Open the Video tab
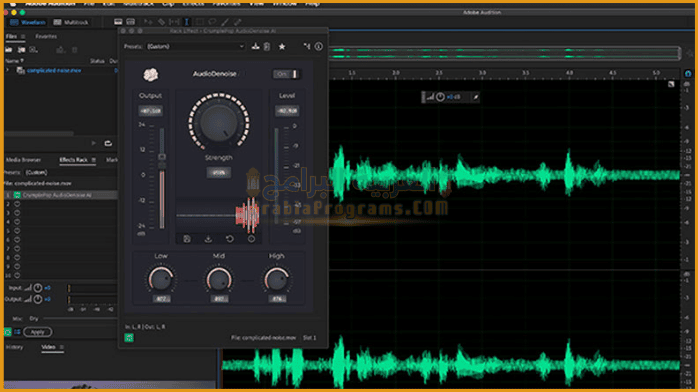The width and height of the screenshot is (698, 392). point(48,347)
